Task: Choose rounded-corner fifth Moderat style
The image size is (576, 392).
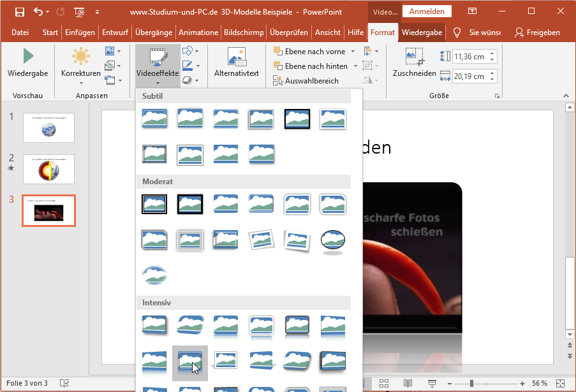Action: point(297,204)
